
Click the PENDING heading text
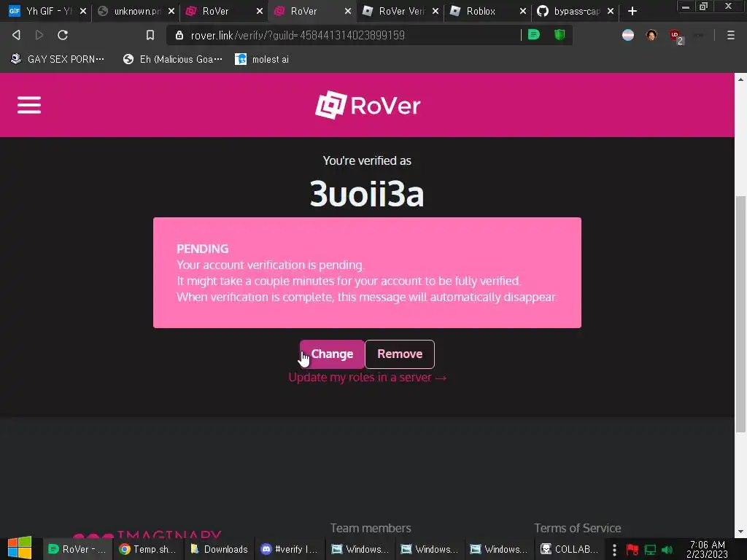click(x=203, y=249)
